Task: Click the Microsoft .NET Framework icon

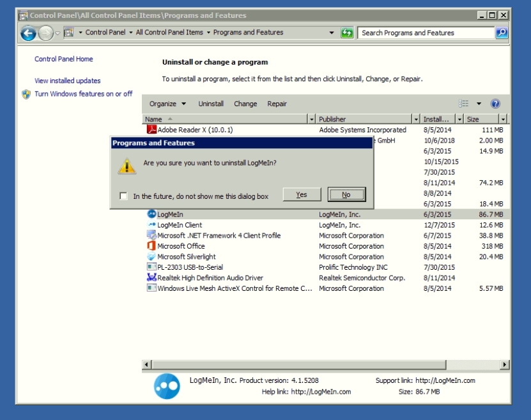Action: [x=151, y=235]
